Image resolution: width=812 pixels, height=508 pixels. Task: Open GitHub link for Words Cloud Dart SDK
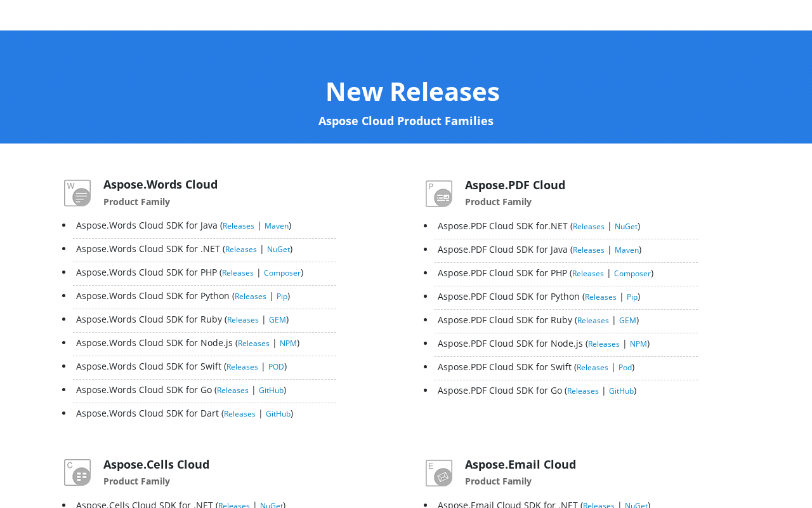278,414
